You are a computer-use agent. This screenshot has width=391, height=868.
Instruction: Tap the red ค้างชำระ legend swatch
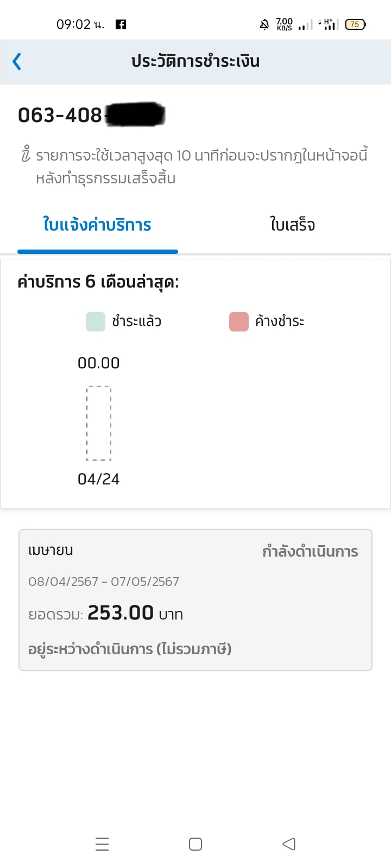pos(239,322)
